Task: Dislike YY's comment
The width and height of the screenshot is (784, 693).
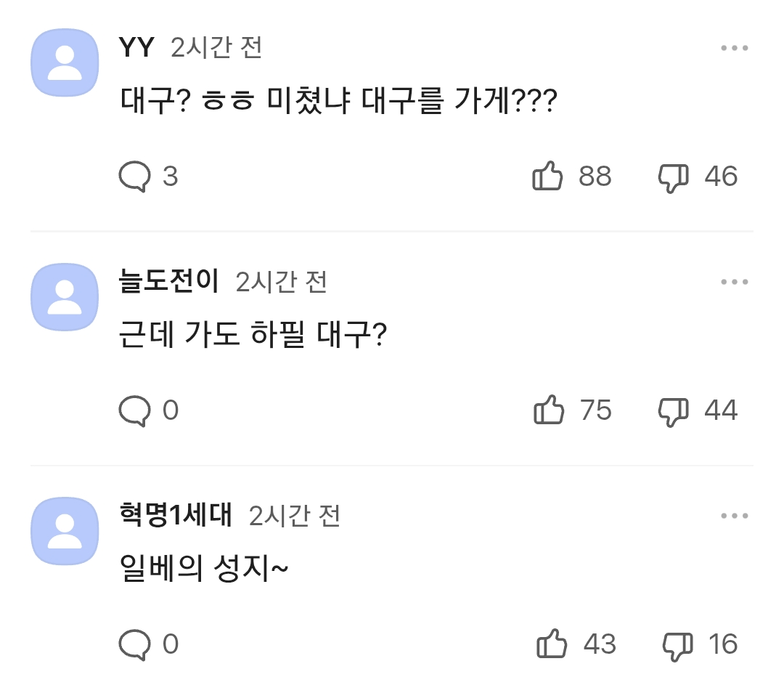Action: tap(674, 175)
